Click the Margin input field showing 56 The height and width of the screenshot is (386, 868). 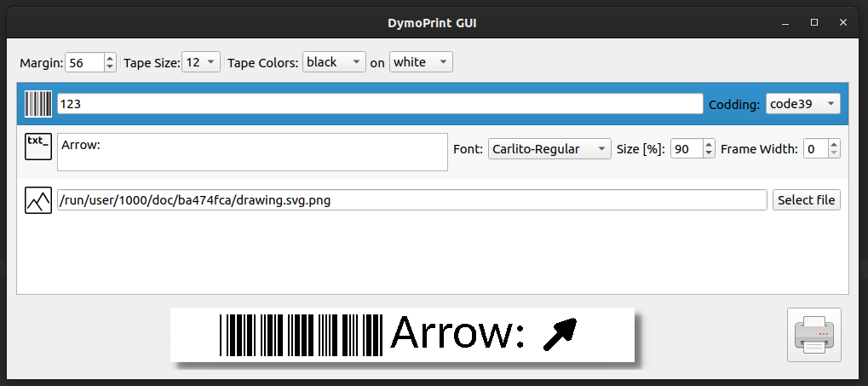(84, 62)
